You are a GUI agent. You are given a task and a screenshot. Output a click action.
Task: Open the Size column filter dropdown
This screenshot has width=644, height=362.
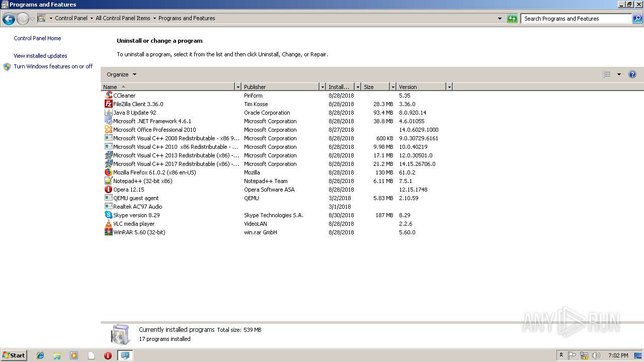[393, 87]
